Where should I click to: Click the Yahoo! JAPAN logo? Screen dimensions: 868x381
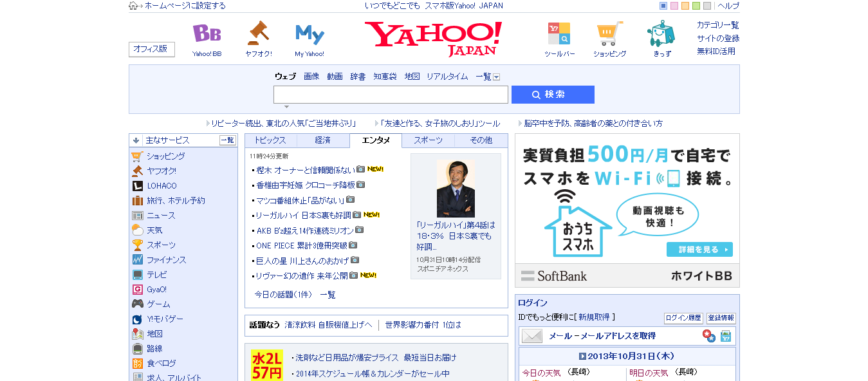tap(433, 39)
